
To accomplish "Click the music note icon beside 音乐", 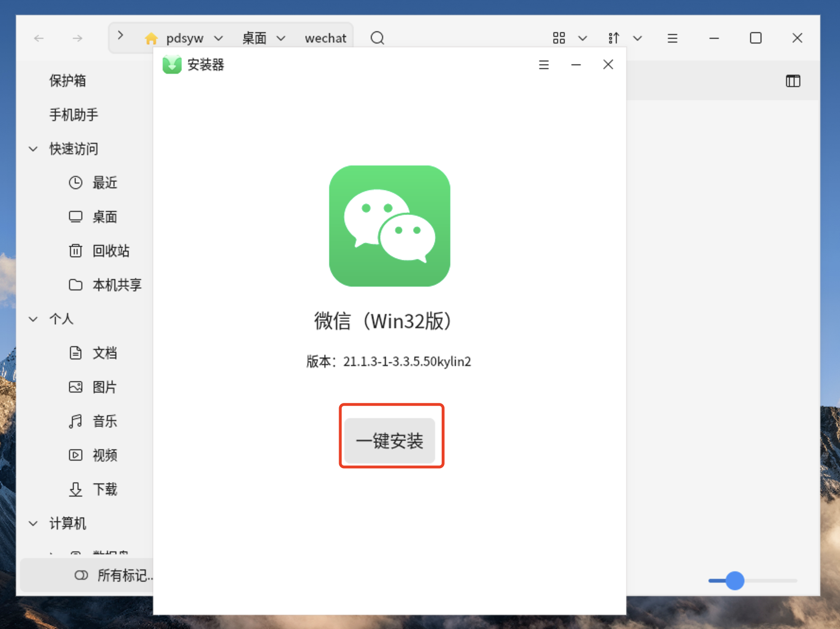I will [76, 421].
